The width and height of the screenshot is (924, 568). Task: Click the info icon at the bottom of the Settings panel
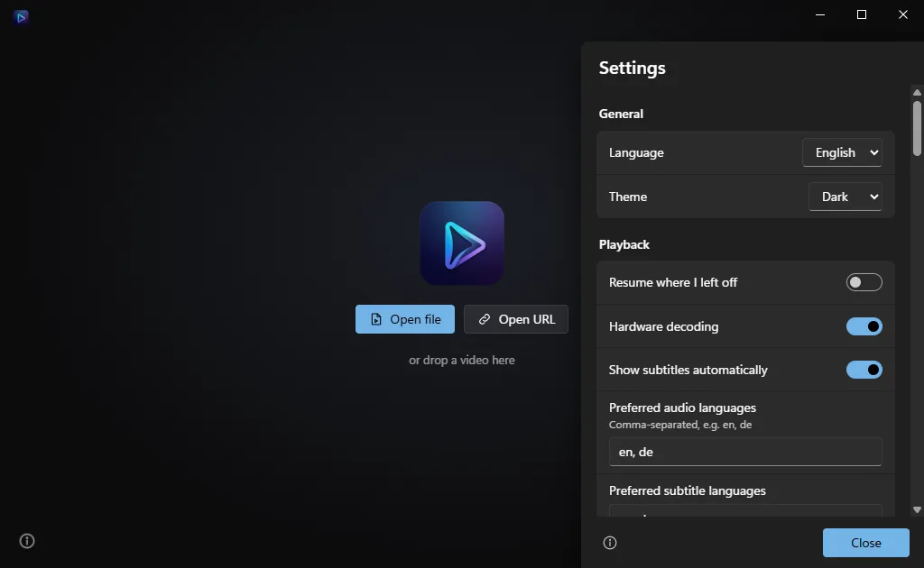coord(610,543)
